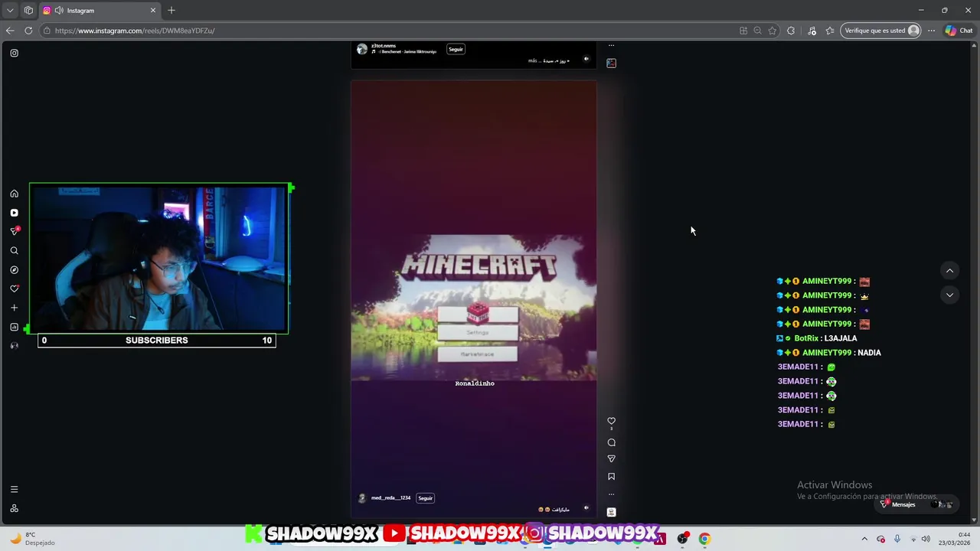This screenshot has width=980, height=551.
Task: Click the Minecraft reel video
Action: pyautogui.click(x=473, y=298)
